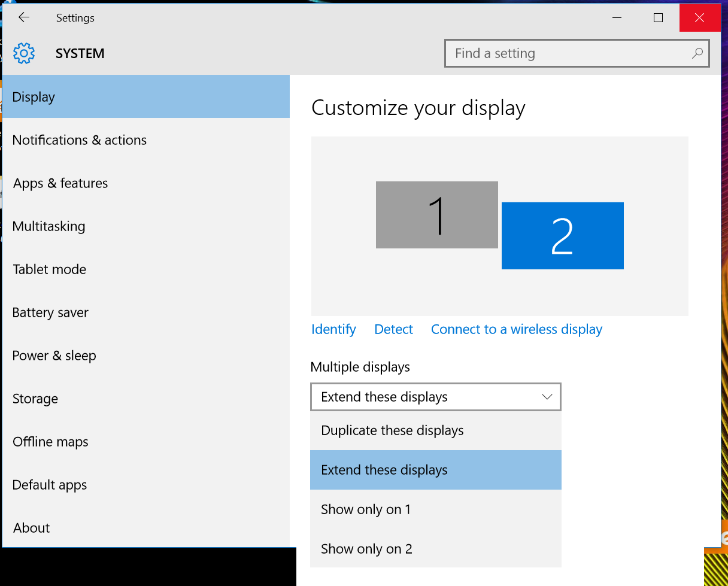The height and width of the screenshot is (586, 728).
Task: Collapse the Multiple displays dropdown chevron
Action: [x=547, y=397]
